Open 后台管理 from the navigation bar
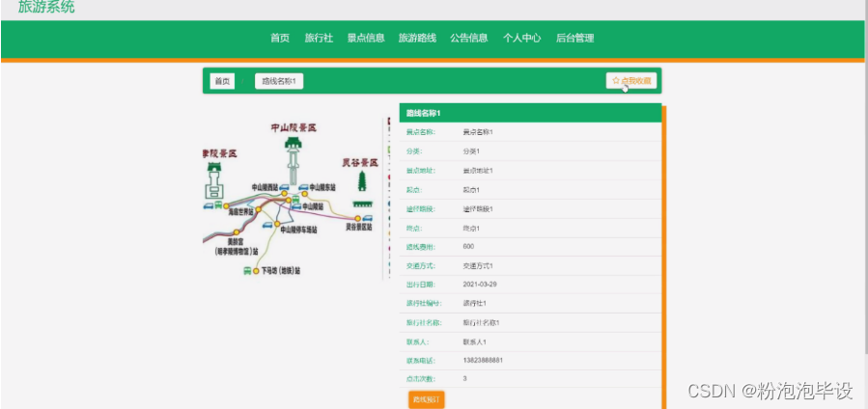 574,39
